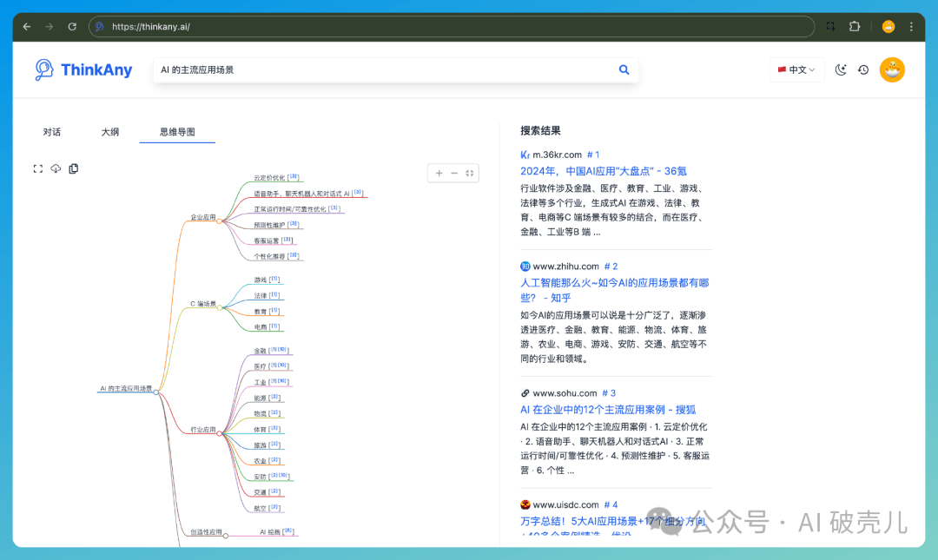Click the blue search magnifier icon
The height and width of the screenshot is (560, 938).
click(624, 70)
